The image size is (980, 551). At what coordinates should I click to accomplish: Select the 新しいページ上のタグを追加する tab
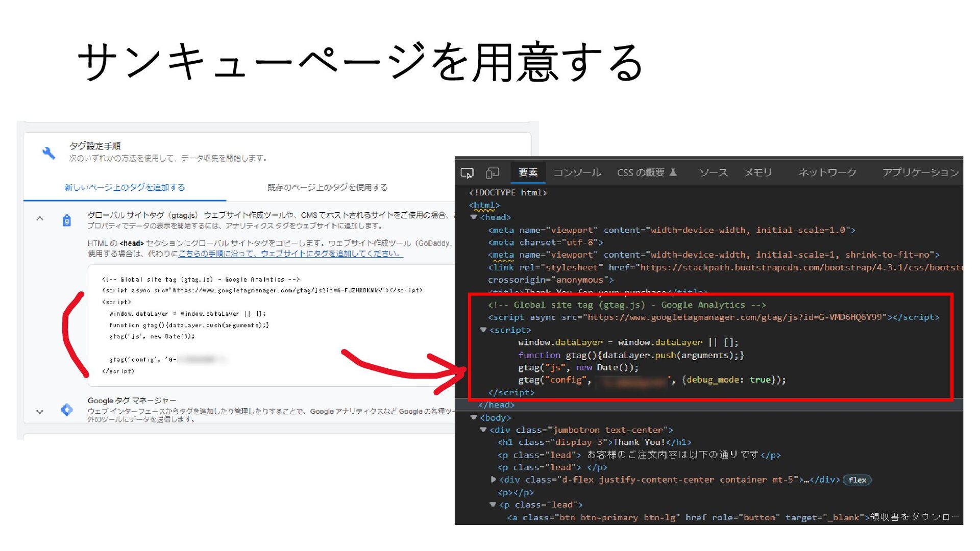coord(125,187)
